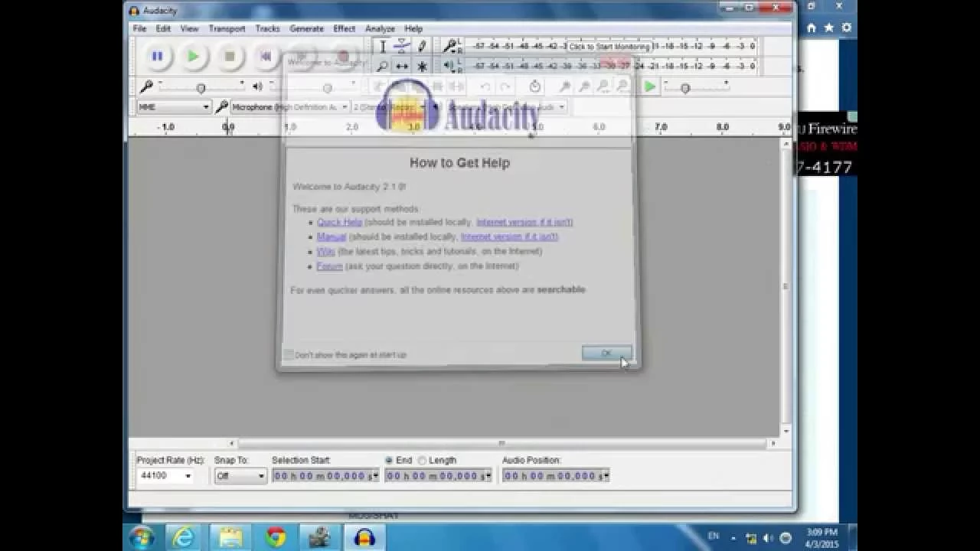Click the Skip to Start button
The width and height of the screenshot is (980, 551).
click(x=266, y=57)
